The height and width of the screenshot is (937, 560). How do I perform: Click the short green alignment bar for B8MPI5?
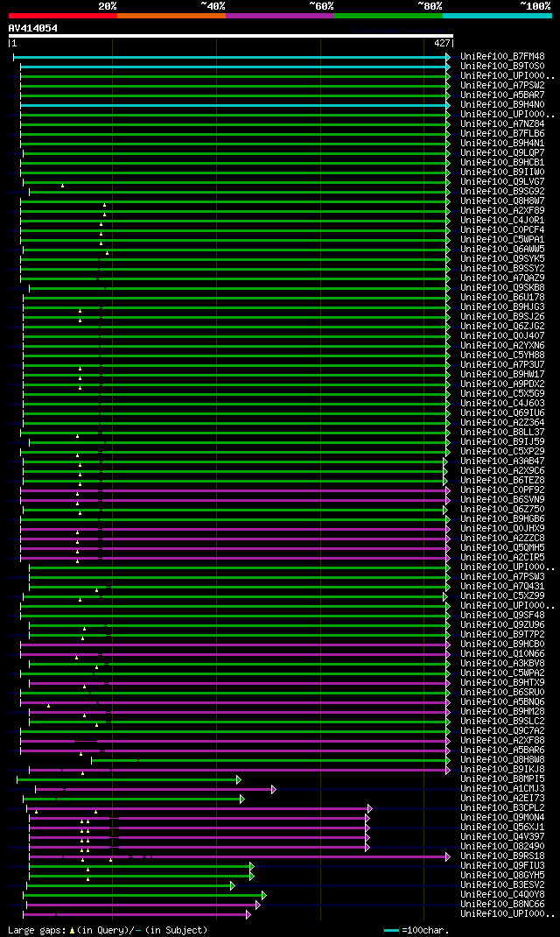point(129,779)
